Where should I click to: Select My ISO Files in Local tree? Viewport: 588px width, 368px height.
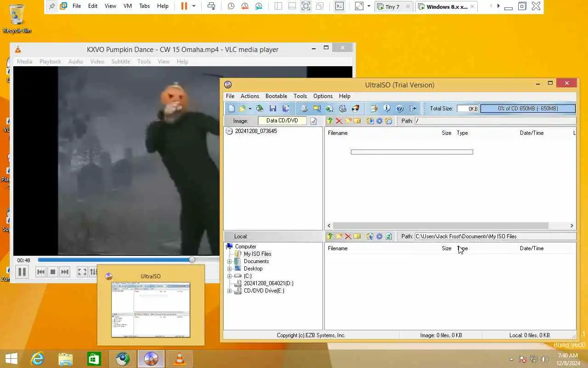[257, 254]
